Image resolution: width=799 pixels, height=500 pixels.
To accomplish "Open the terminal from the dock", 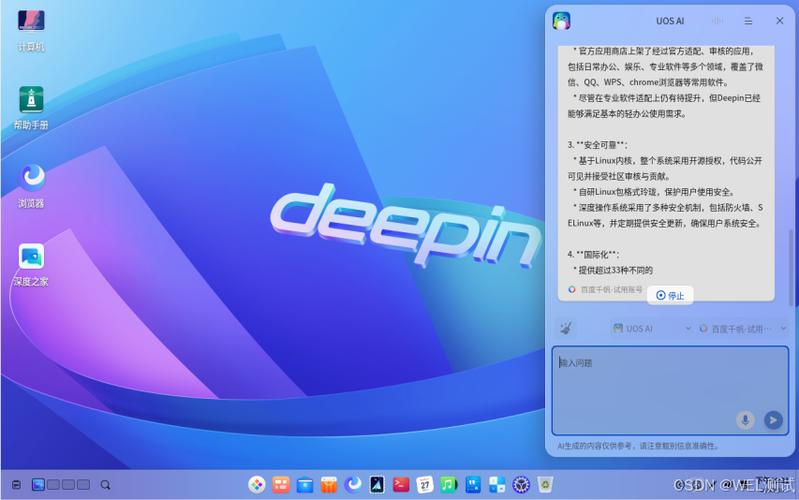I will click(401, 484).
